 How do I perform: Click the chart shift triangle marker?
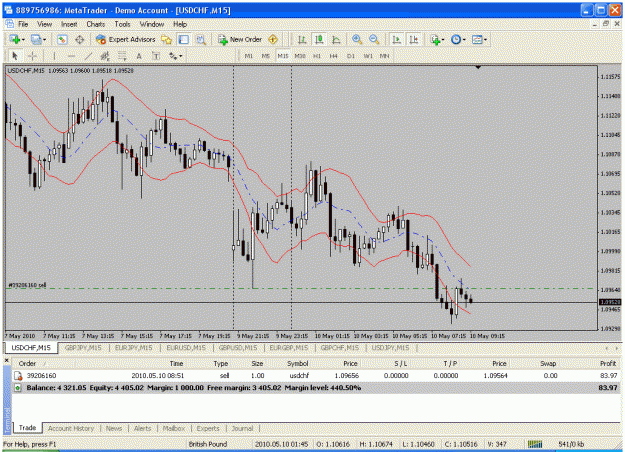(x=478, y=68)
